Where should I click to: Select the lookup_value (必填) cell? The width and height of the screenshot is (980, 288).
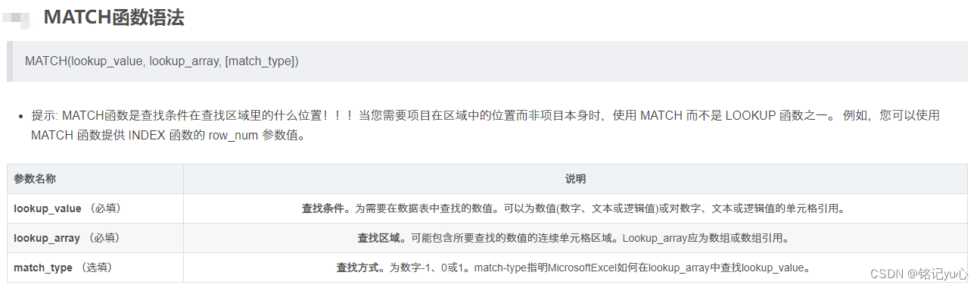pos(95,208)
